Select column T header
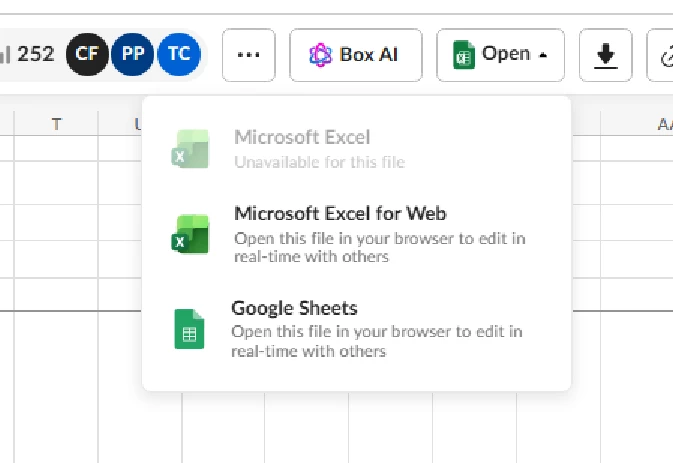The width and height of the screenshot is (673, 463). pos(56,124)
